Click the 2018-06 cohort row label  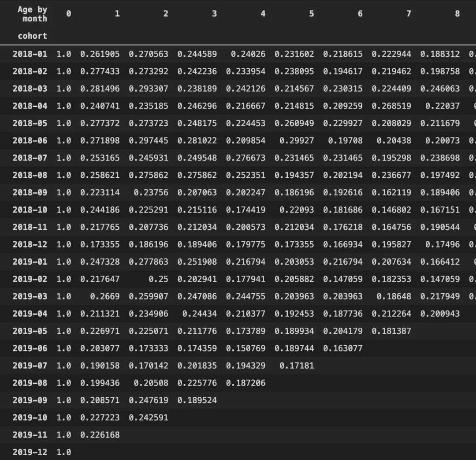(30, 140)
